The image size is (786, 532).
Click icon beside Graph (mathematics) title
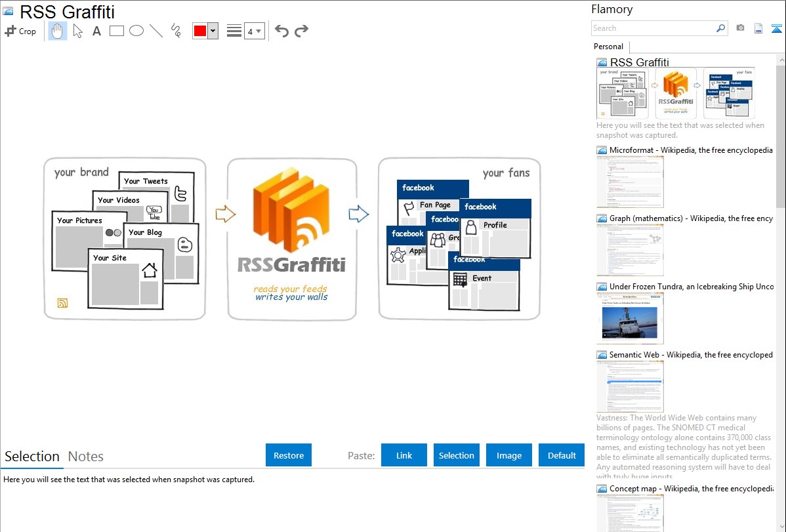click(x=602, y=218)
